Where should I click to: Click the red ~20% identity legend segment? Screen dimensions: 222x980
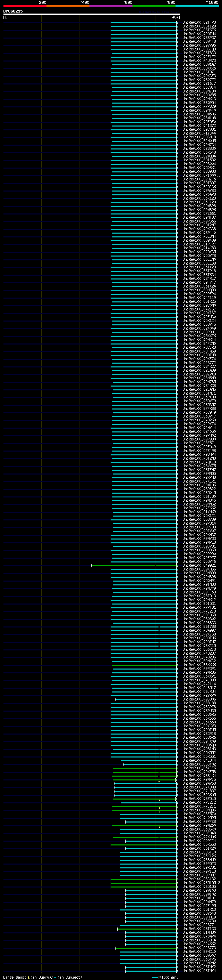pyautogui.click(x=25, y=6)
